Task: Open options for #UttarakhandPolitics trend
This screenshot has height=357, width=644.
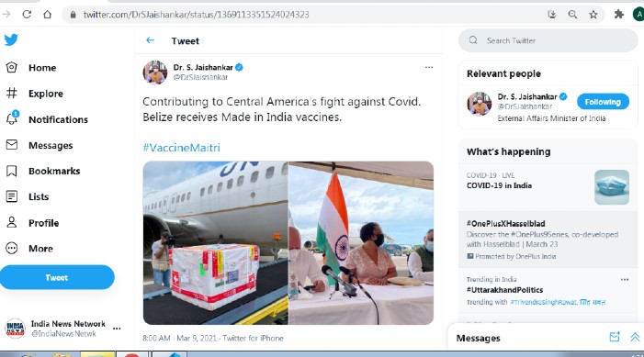Action: (x=625, y=279)
